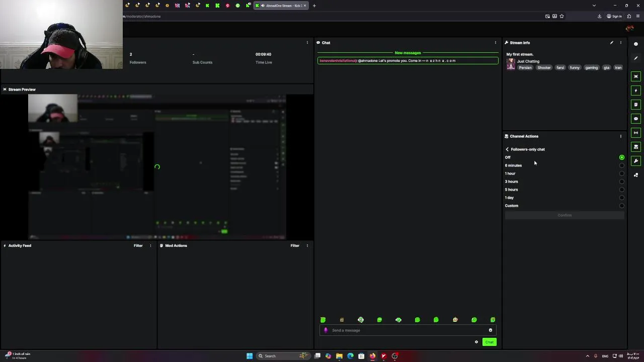The width and height of the screenshot is (644, 362).
Task: Open the Activity Feed Filter
Action: pos(138,246)
